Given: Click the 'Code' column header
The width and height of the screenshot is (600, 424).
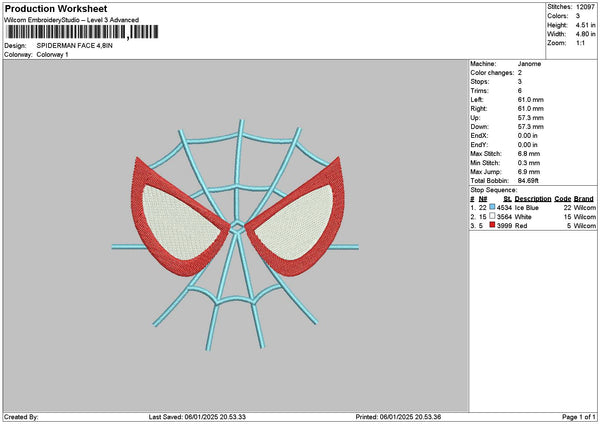Looking at the screenshot, I should [562, 199].
